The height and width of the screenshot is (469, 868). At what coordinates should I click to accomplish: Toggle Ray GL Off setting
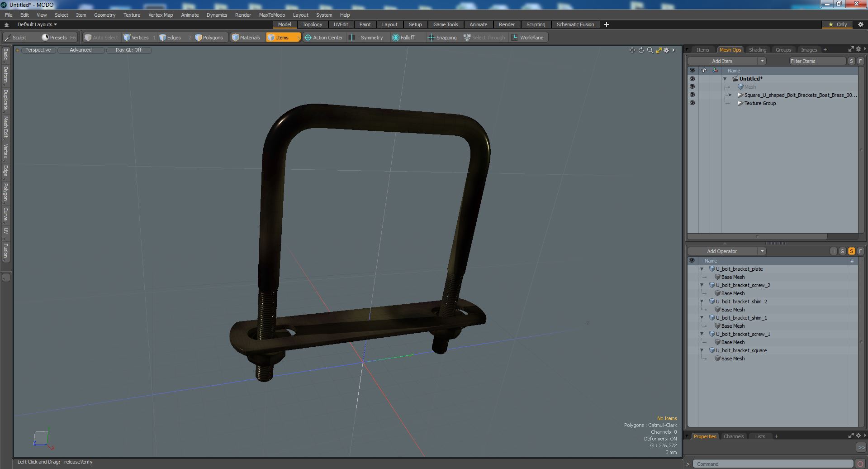[128, 50]
